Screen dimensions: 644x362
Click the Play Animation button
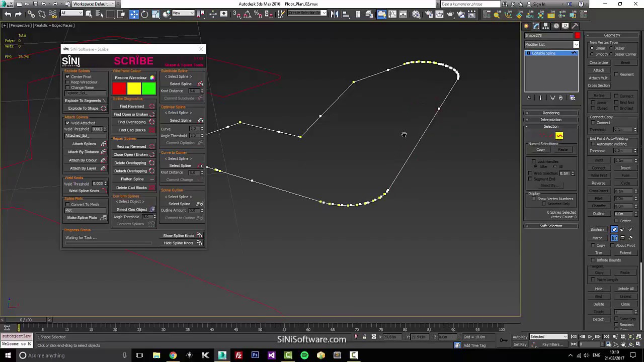pyautogui.click(x=590, y=337)
